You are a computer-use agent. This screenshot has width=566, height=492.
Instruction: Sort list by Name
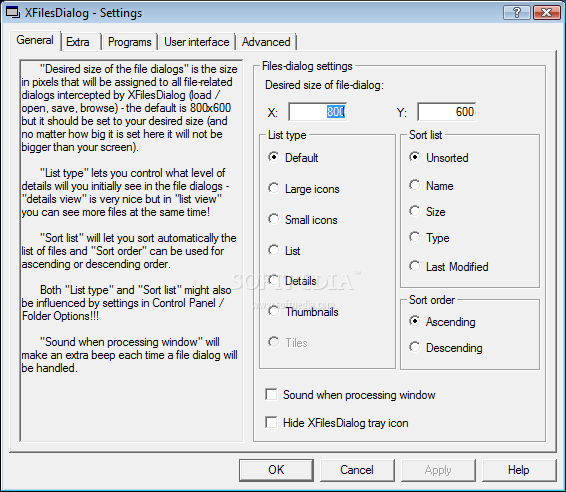pos(431,186)
